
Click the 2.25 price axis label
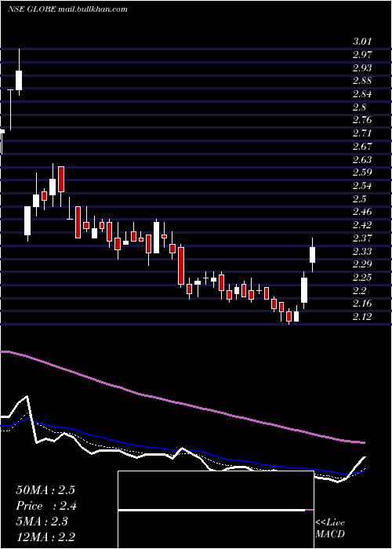pyautogui.click(x=362, y=278)
